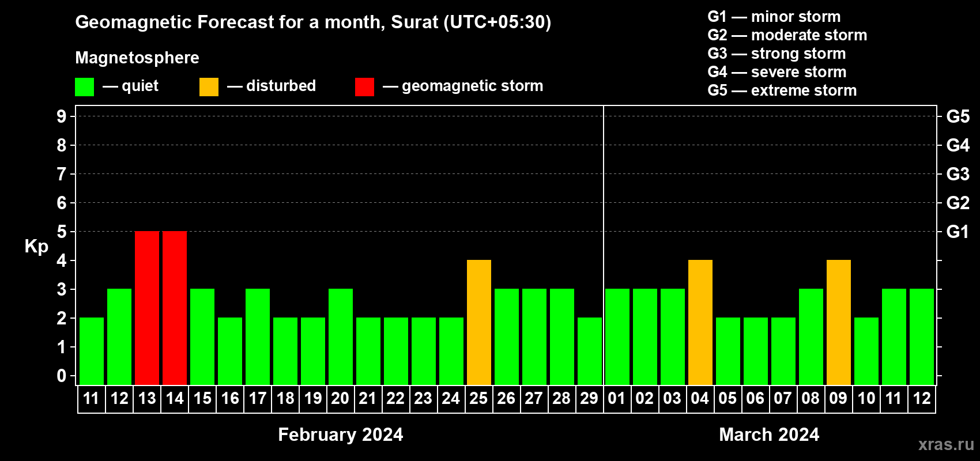Screen dimensions: 980x461
Task: Click the 'Magnetosphere' heading
Action: pyautogui.click(x=137, y=58)
